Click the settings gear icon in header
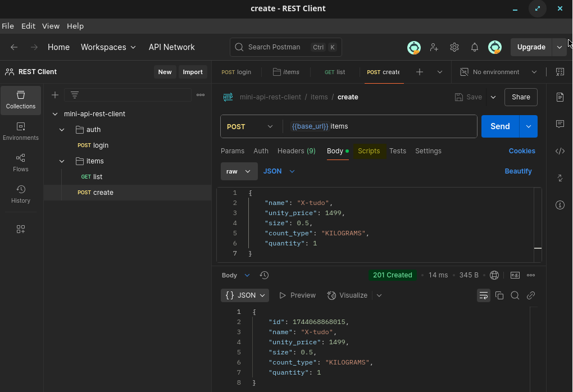 [454, 47]
